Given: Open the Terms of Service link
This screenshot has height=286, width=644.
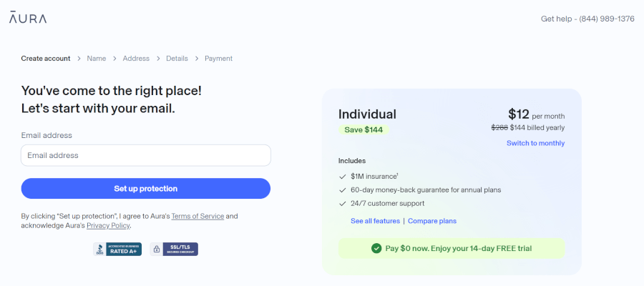Looking at the screenshot, I should pos(197,216).
